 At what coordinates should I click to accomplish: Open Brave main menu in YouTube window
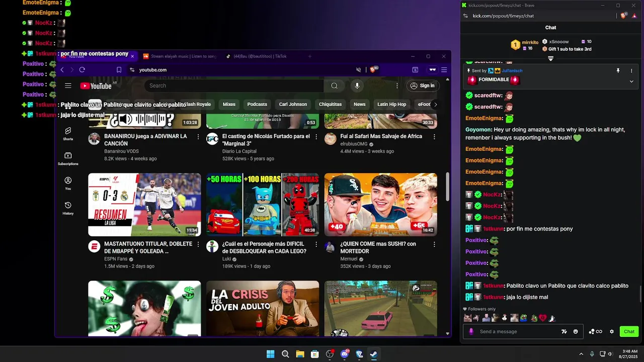pyautogui.click(x=444, y=70)
